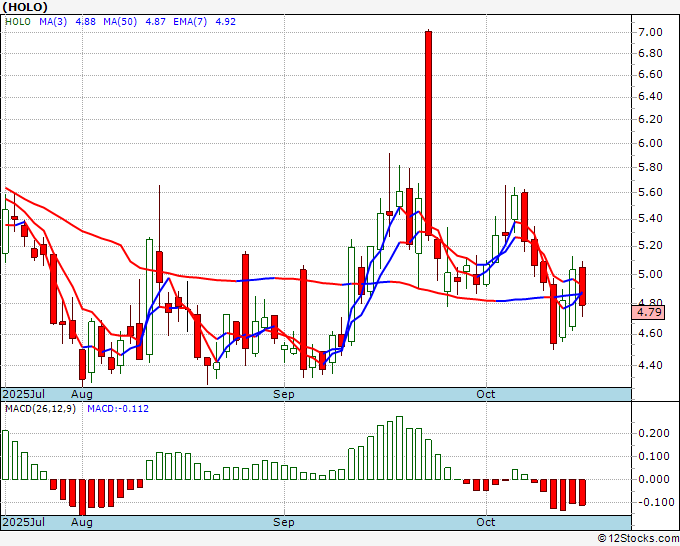Click Sep on the price chart axis
Screen dimensions: 680x546
pos(284,394)
